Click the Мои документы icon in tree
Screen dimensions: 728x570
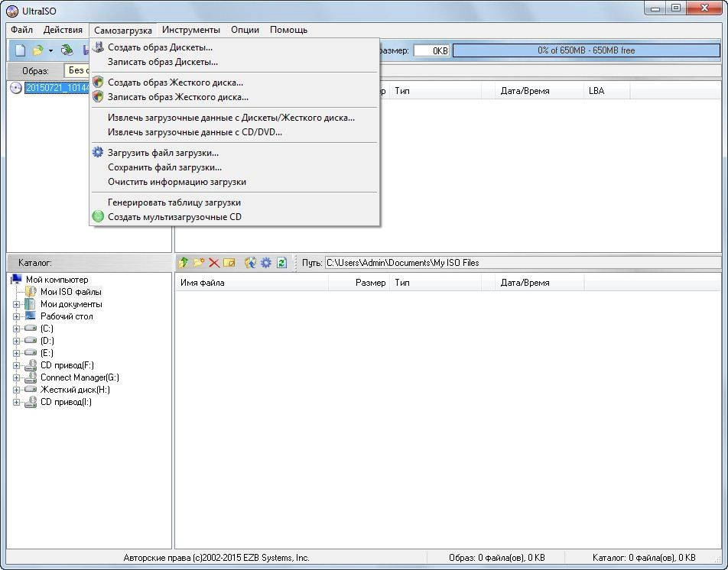click(30, 304)
